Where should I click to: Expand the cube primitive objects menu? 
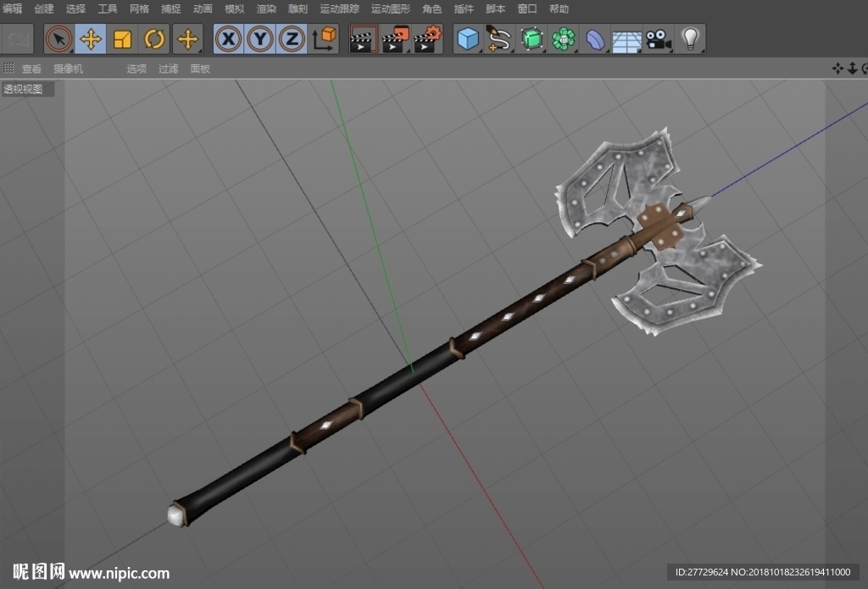pos(468,39)
